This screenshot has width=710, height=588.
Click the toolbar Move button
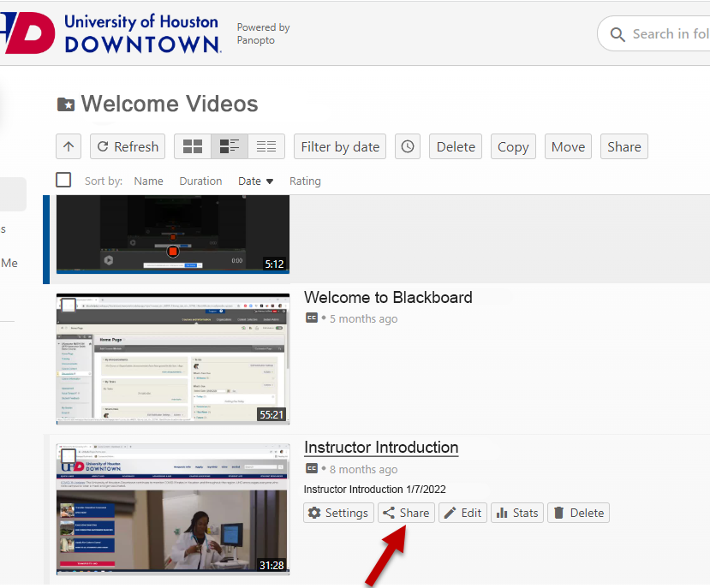pos(568,146)
